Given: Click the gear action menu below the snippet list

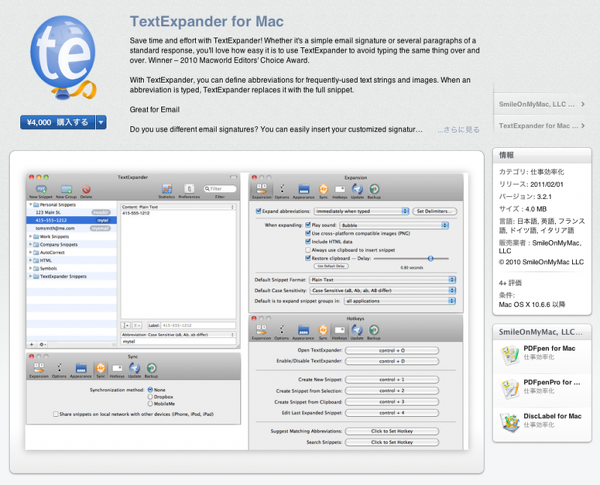Looking at the screenshot, I should [x=42, y=344].
